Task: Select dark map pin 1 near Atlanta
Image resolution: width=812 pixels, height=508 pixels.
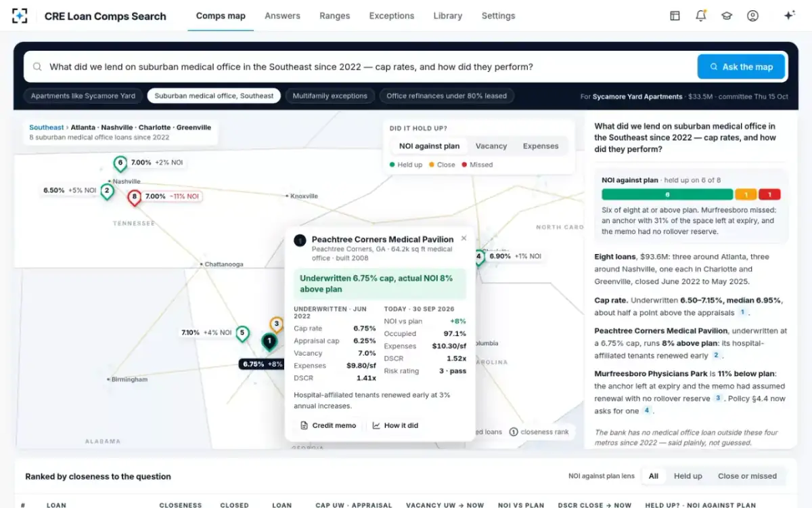Action: 269,341
